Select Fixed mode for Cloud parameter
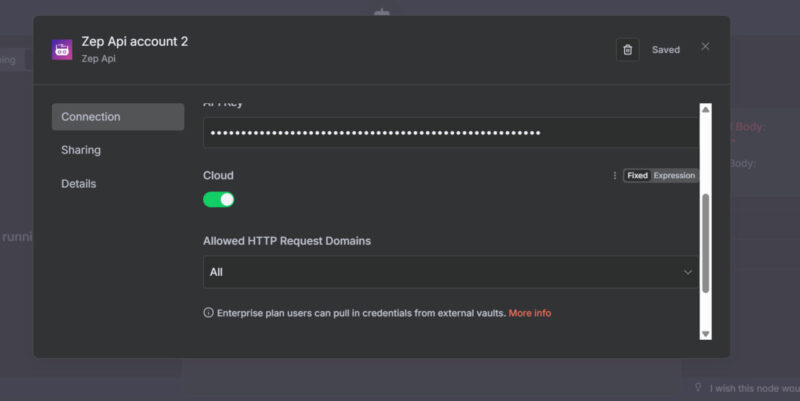Screen dimensions: 800x401 coord(637,176)
